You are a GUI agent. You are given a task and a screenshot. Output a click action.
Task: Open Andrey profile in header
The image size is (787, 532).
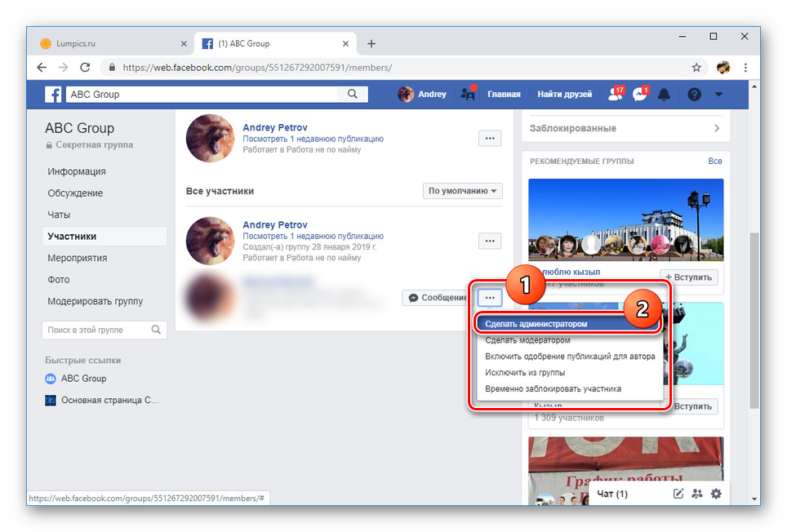pyautogui.click(x=422, y=95)
